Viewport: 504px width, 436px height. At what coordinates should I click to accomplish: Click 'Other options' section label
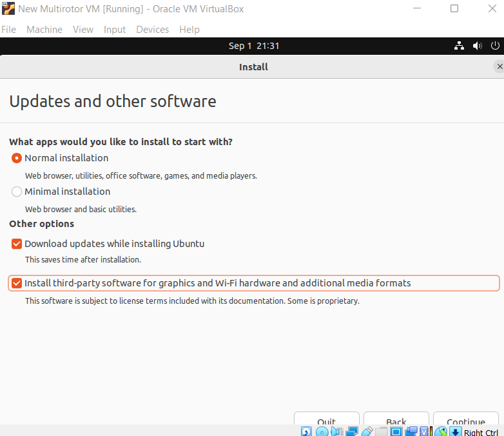[x=41, y=224]
